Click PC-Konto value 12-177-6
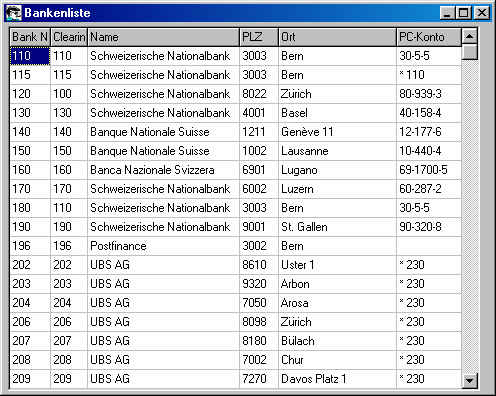This screenshot has height=396, width=496. pyautogui.click(x=429, y=132)
